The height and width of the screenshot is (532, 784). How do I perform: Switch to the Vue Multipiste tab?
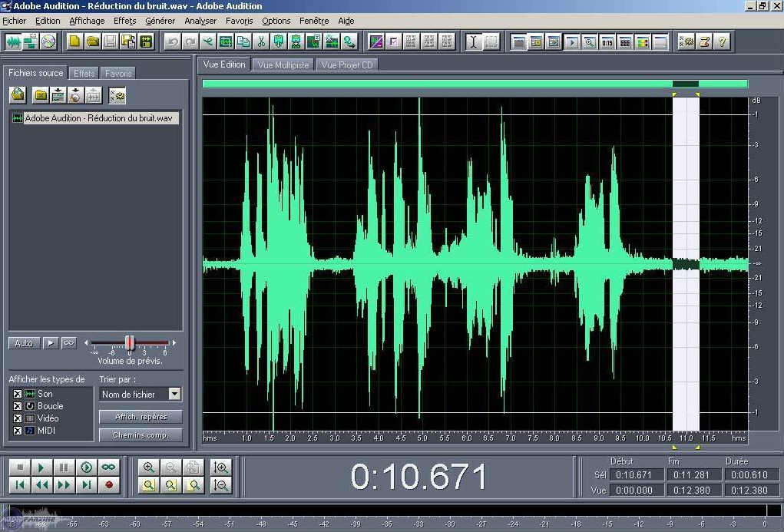click(283, 65)
